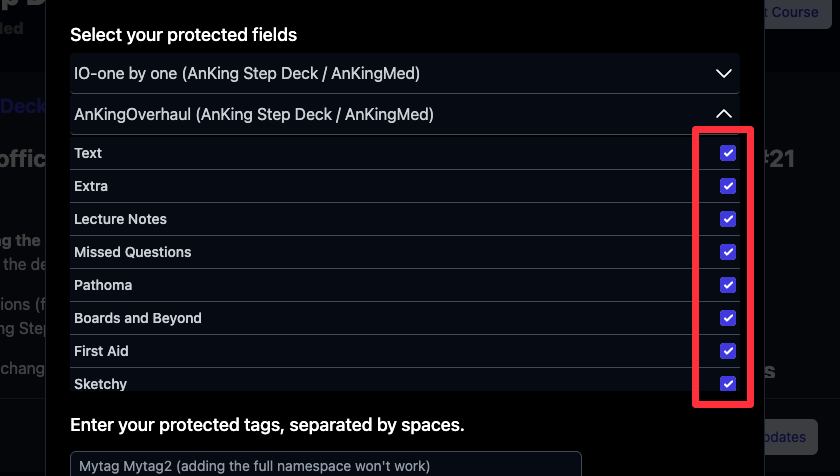Click the Pathoma field label text
The width and height of the screenshot is (840, 476).
tap(103, 285)
